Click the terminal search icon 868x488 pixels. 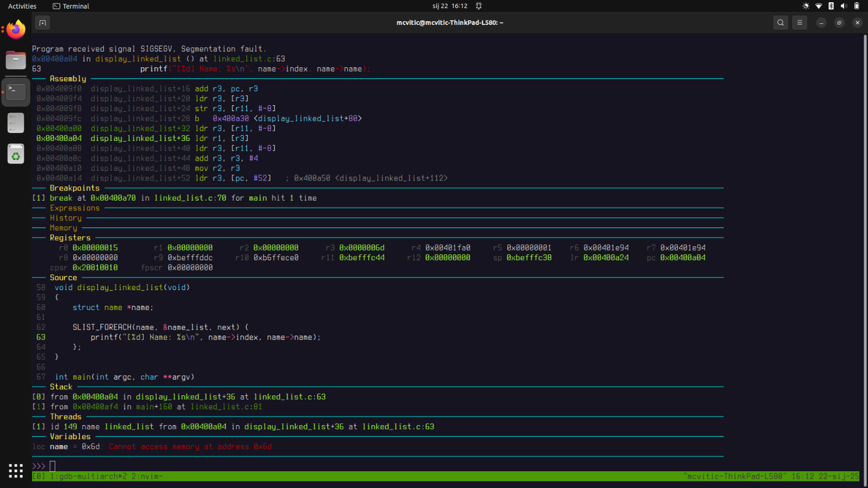781,23
